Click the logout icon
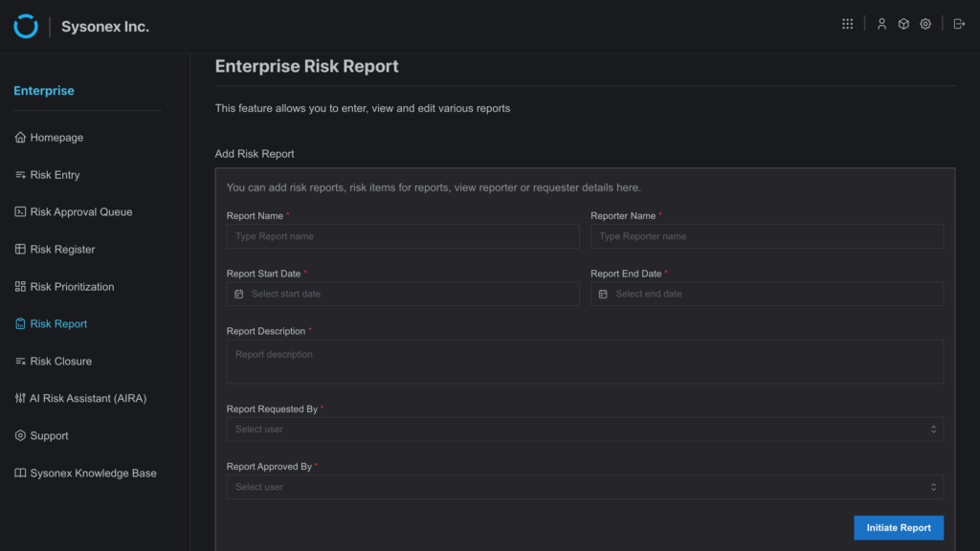 click(959, 24)
